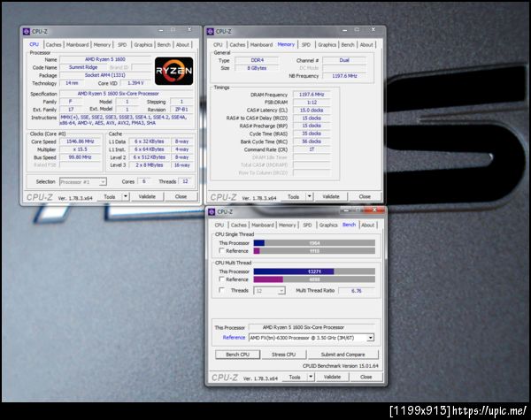Click the Multi Thread Ratio value field
This screenshot has width=531, height=420.
coord(357,291)
